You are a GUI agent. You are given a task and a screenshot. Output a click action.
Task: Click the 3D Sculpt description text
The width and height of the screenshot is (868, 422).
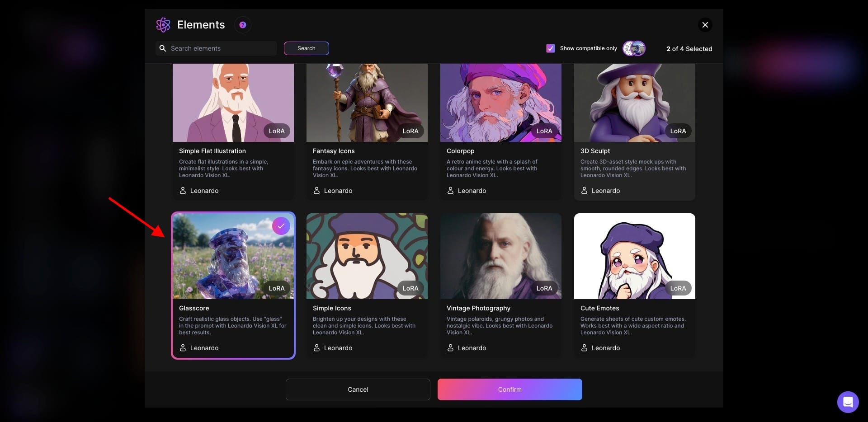coord(633,169)
